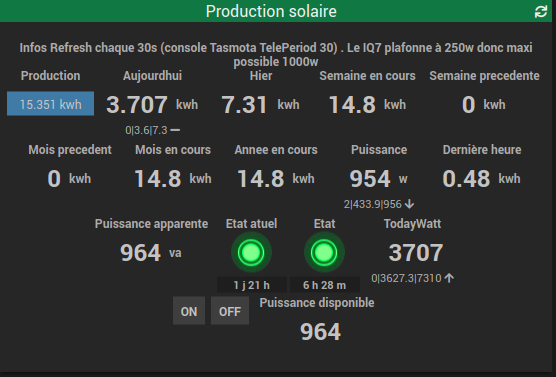Select the blue 15.351 kwh Production badge
Viewport: 556px width, 377px height.
pos(50,104)
